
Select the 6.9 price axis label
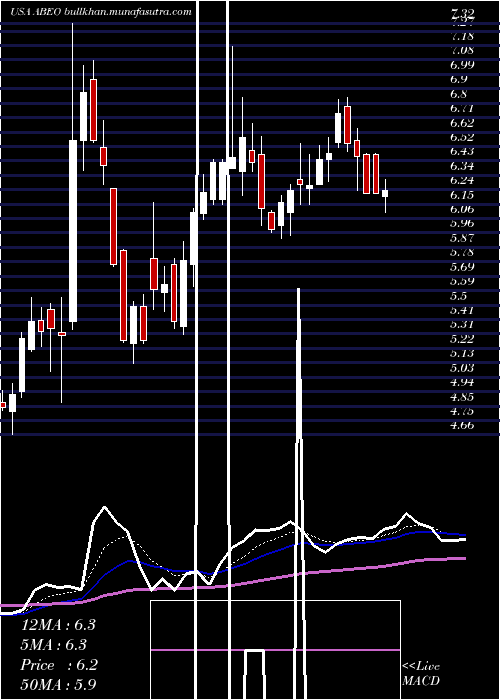(459, 79)
